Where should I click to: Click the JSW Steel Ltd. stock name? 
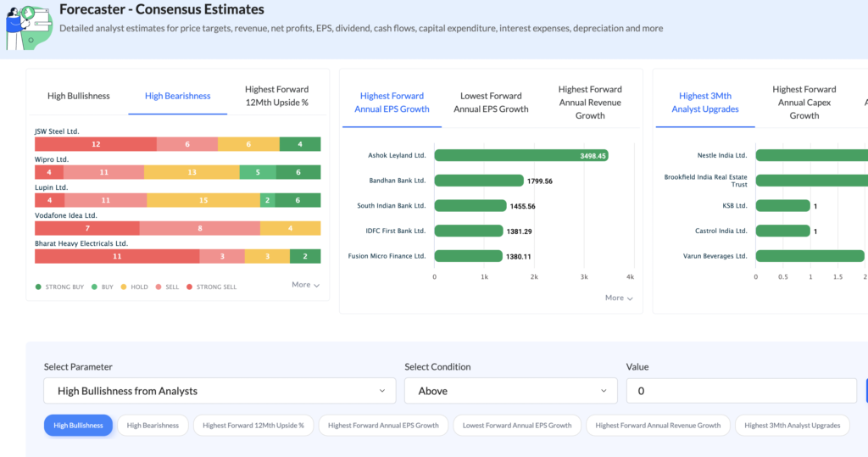[x=57, y=131]
